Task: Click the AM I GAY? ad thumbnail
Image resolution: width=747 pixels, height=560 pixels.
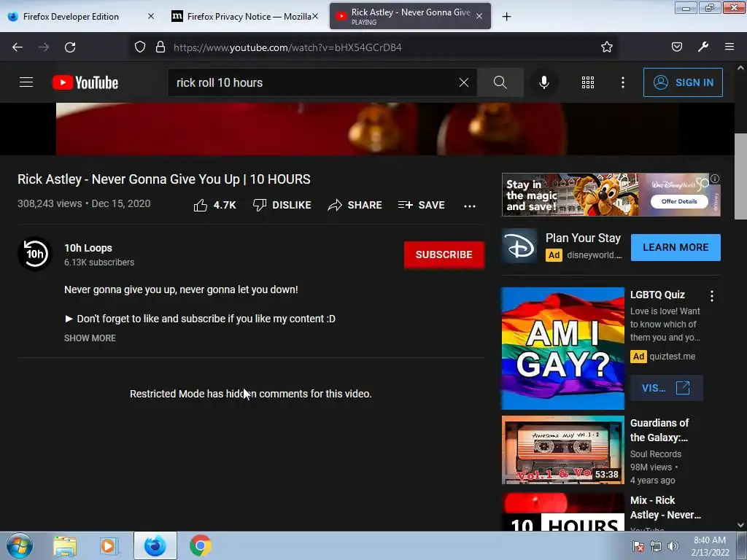Action: click(562, 348)
